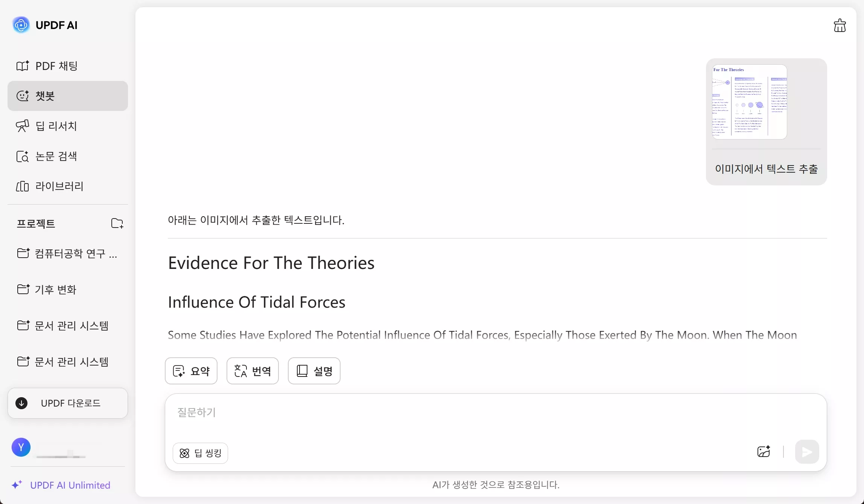Click the clear chat broom icon
Screen dimensions: 864x504
[x=840, y=26]
